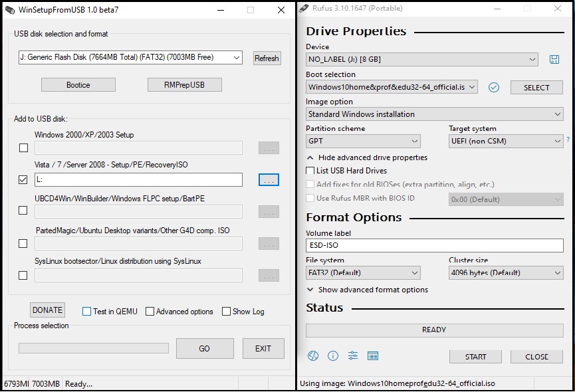575x392 pixels.
Task: Toggle Show Log checkbox
Action: [x=226, y=312]
